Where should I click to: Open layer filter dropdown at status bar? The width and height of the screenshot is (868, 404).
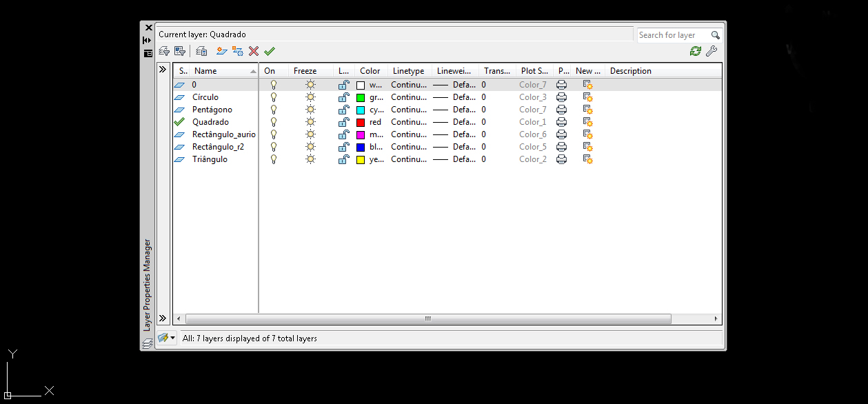(x=165, y=339)
